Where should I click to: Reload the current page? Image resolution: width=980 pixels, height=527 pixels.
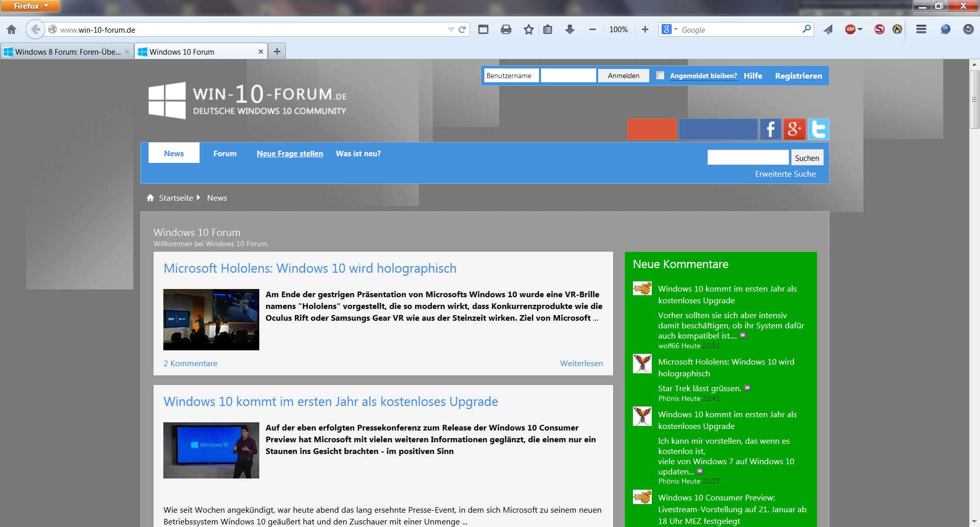(462, 30)
